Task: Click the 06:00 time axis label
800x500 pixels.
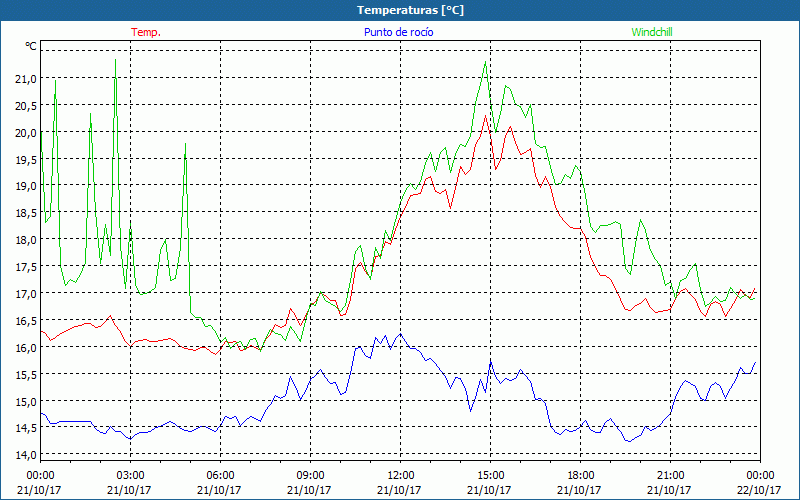Action: (x=220, y=475)
